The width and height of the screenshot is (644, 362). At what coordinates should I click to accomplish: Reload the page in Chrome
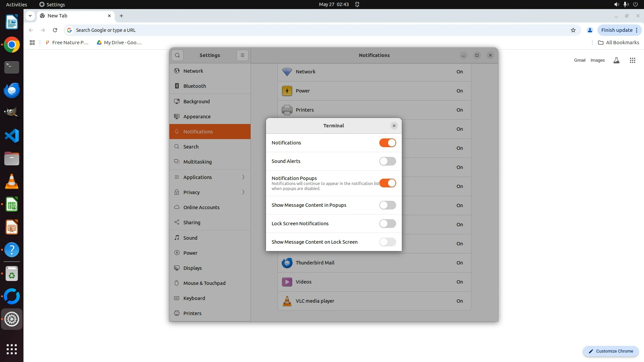(55, 30)
